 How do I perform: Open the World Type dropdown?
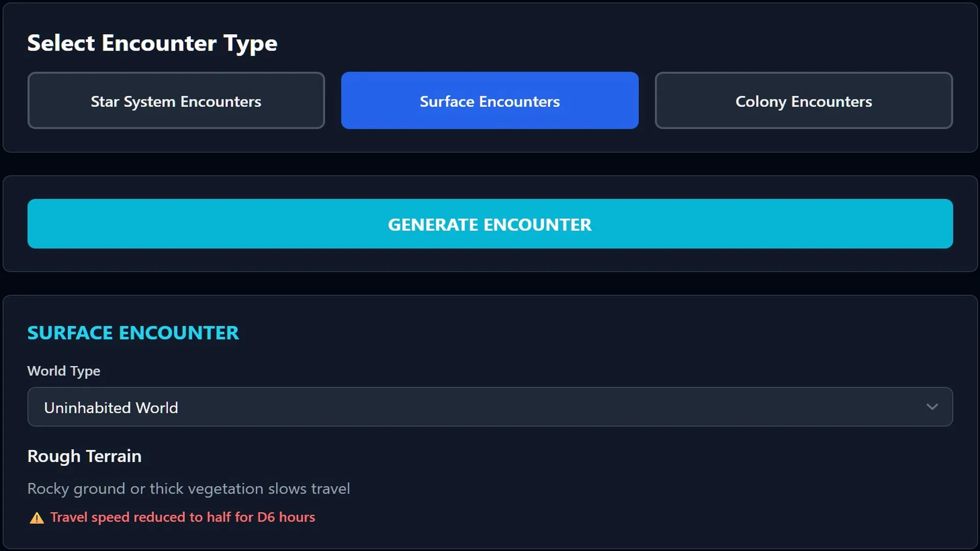489,407
